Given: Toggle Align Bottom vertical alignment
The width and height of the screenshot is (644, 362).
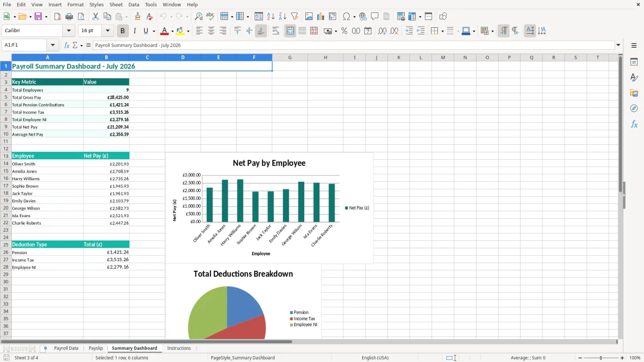Looking at the screenshot, I should (x=261, y=31).
